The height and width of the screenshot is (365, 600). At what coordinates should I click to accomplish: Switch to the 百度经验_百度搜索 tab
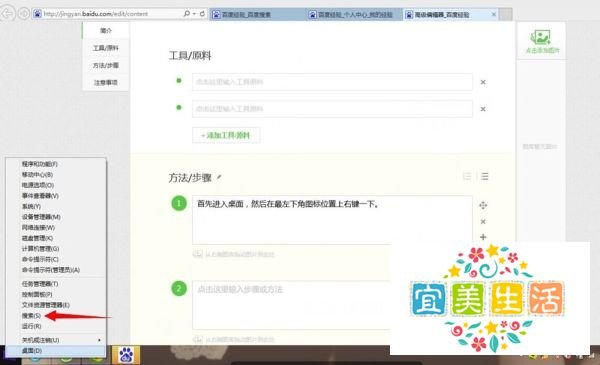pyautogui.click(x=258, y=15)
